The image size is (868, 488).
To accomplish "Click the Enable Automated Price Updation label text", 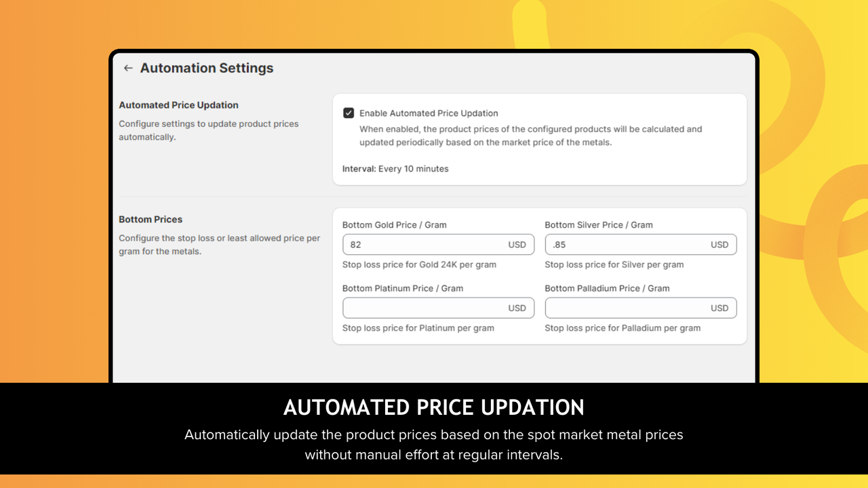I will pos(429,113).
